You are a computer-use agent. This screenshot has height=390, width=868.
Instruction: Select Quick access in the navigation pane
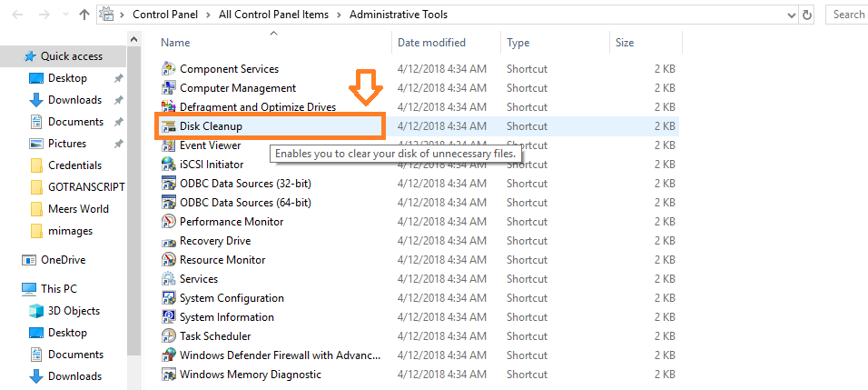coord(72,56)
